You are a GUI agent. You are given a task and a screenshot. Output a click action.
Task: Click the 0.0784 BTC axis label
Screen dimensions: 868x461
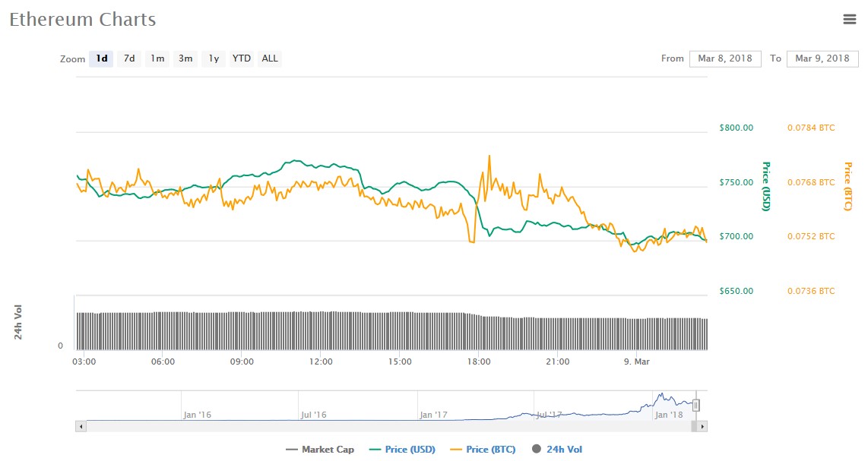click(x=811, y=128)
